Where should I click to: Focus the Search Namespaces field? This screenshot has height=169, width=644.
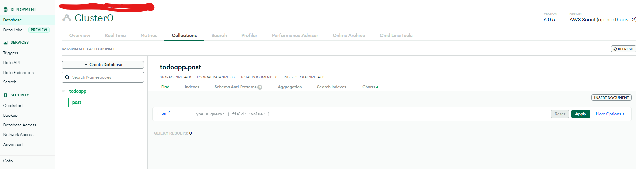103,77
